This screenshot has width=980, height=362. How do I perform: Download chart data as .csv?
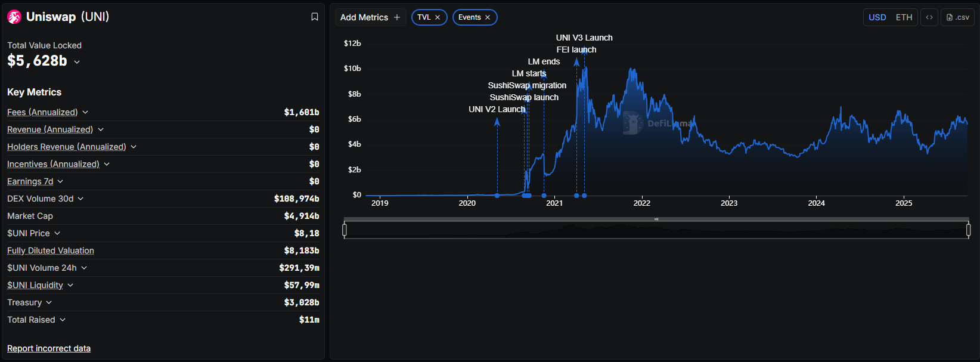pyautogui.click(x=958, y=17)
